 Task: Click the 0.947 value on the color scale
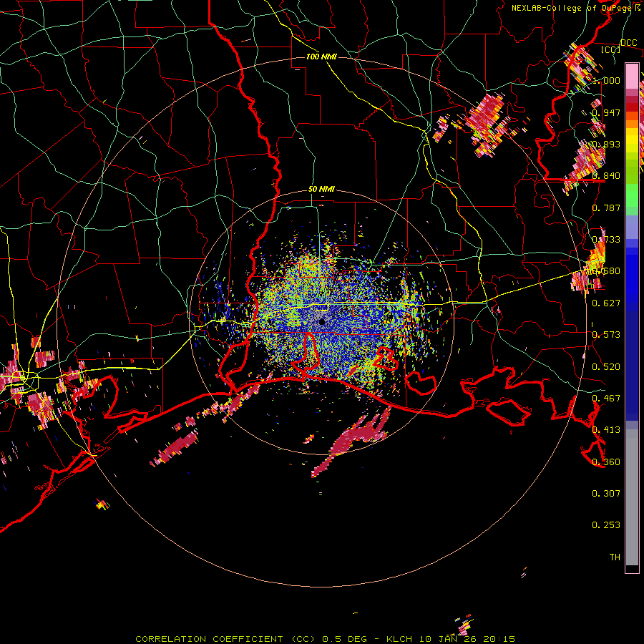tap(606, 112)
